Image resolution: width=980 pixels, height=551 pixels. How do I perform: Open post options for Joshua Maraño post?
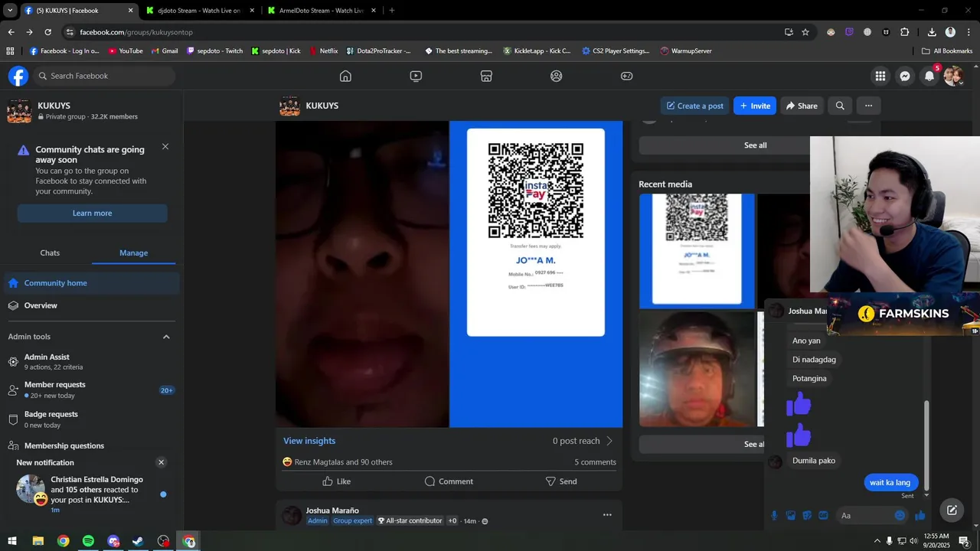click(x=607, y=515)
